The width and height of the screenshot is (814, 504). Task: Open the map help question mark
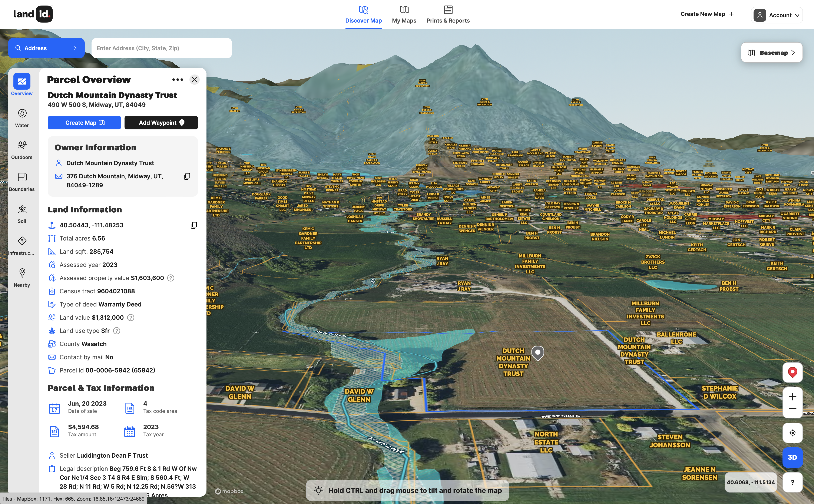click(792, 482)
